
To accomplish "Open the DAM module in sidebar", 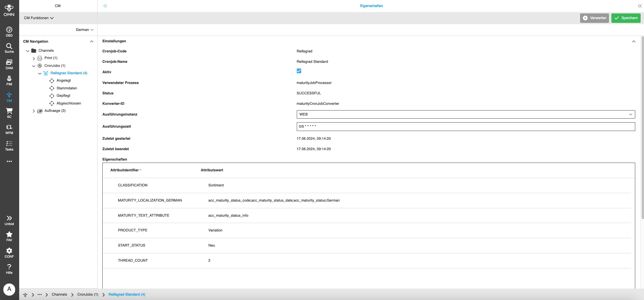I will [x=9, y=64].
